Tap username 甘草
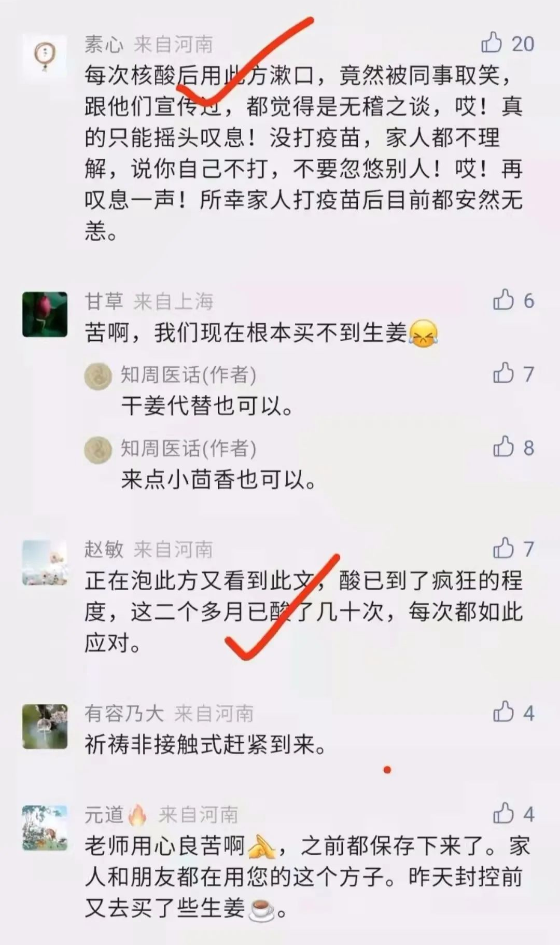560x945 pixels. [x=104, y=301]
